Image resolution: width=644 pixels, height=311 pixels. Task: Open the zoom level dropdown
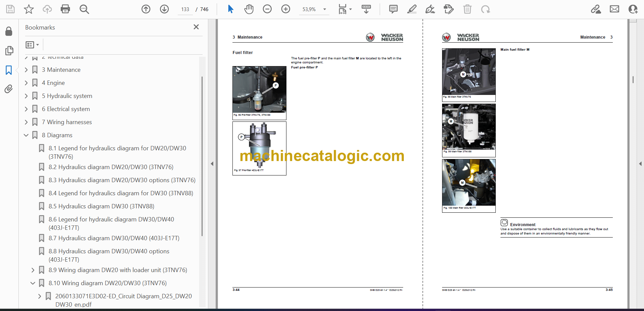click(324, 9)
